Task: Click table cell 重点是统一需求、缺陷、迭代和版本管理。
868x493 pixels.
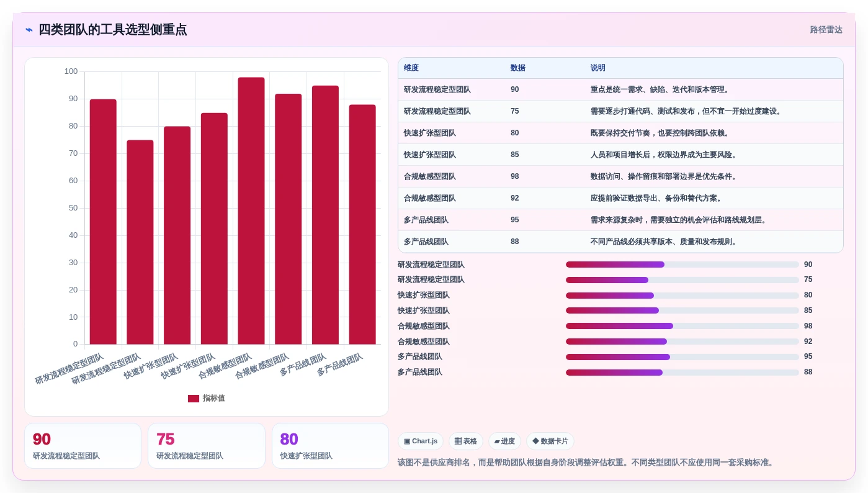Action: click(x=660, y=89)
